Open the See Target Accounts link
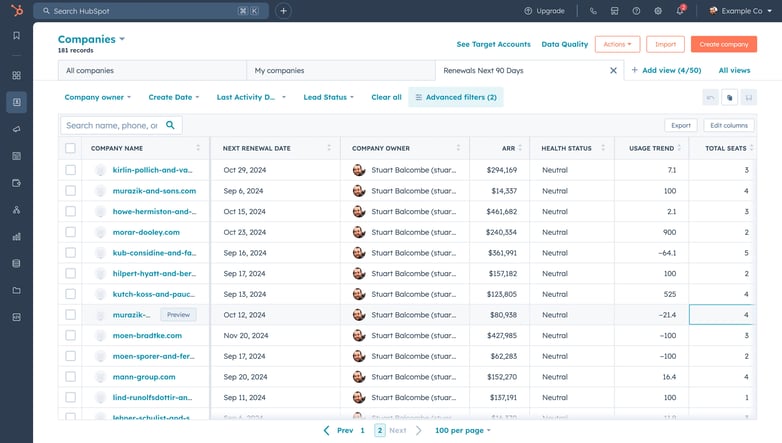 coord(493,44)
